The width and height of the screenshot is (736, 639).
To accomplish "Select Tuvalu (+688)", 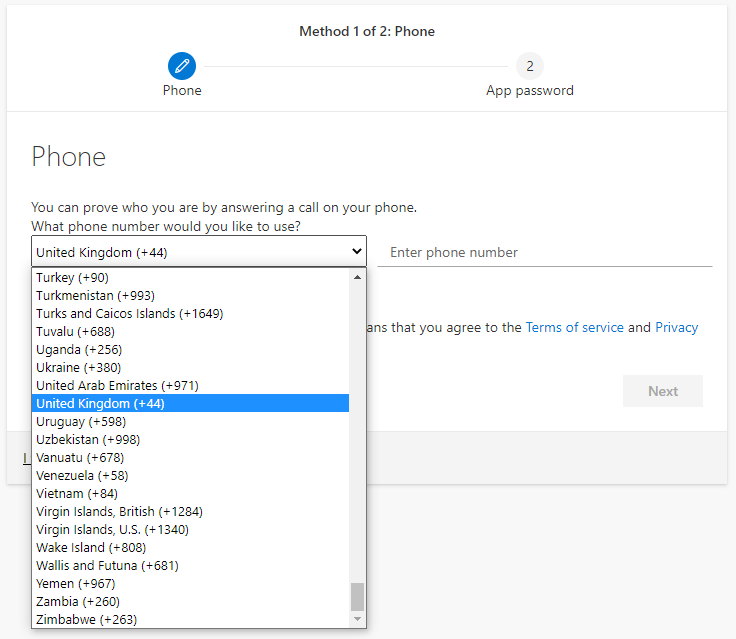I will tap(190, 331).
